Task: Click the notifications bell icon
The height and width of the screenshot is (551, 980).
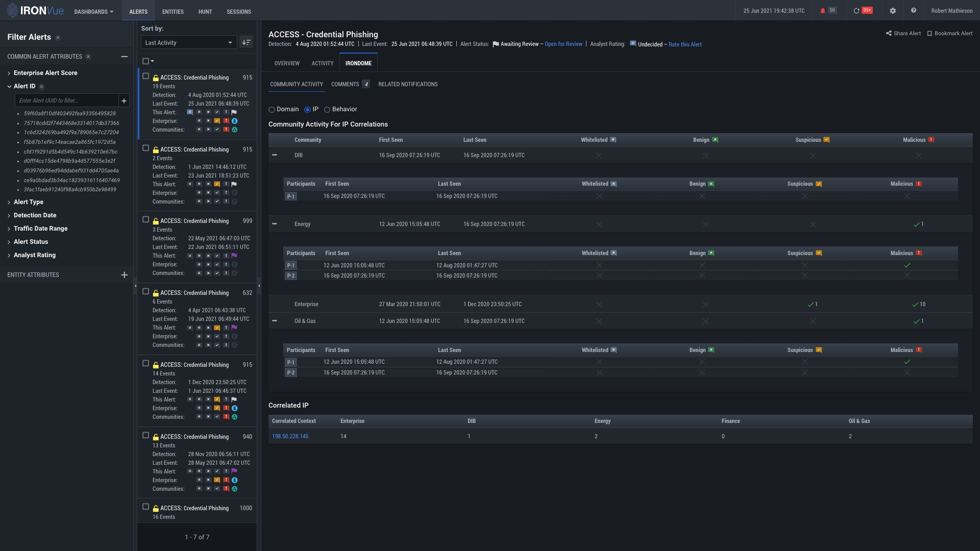Action: [x=822, y=11]
